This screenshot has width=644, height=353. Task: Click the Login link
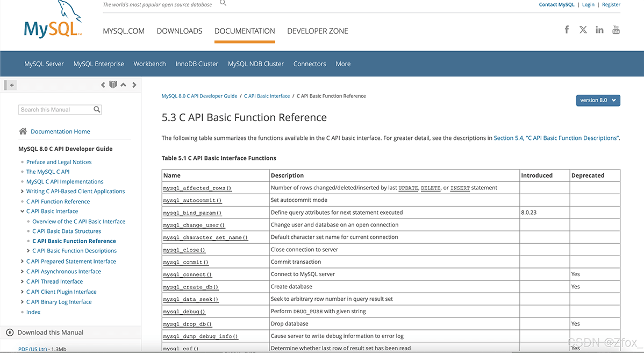coord(588,4)
